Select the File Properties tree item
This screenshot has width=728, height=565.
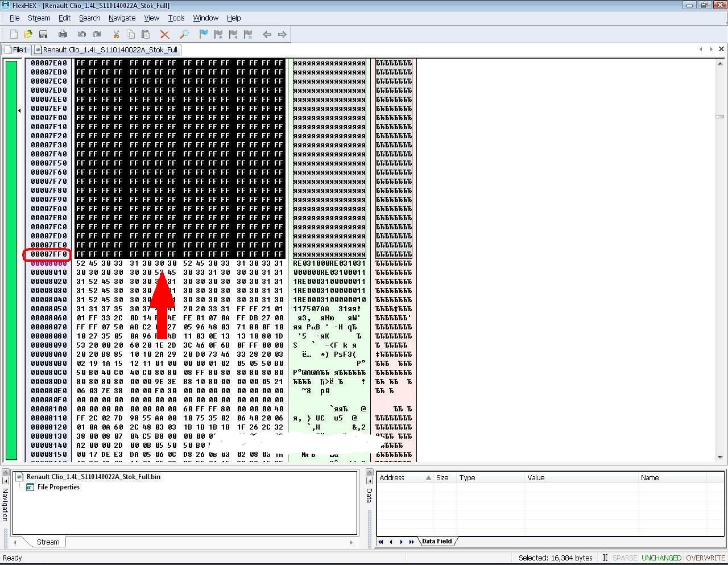[59, 487]
